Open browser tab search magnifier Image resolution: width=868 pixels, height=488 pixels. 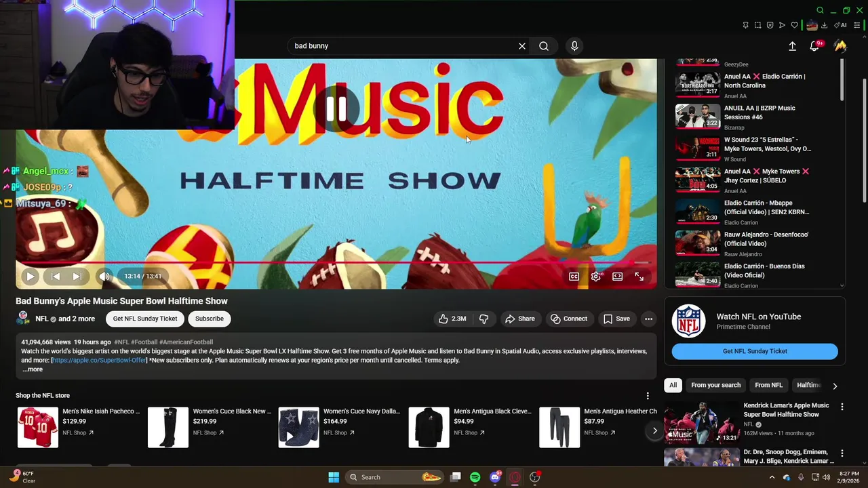click(x=820, y=10)
